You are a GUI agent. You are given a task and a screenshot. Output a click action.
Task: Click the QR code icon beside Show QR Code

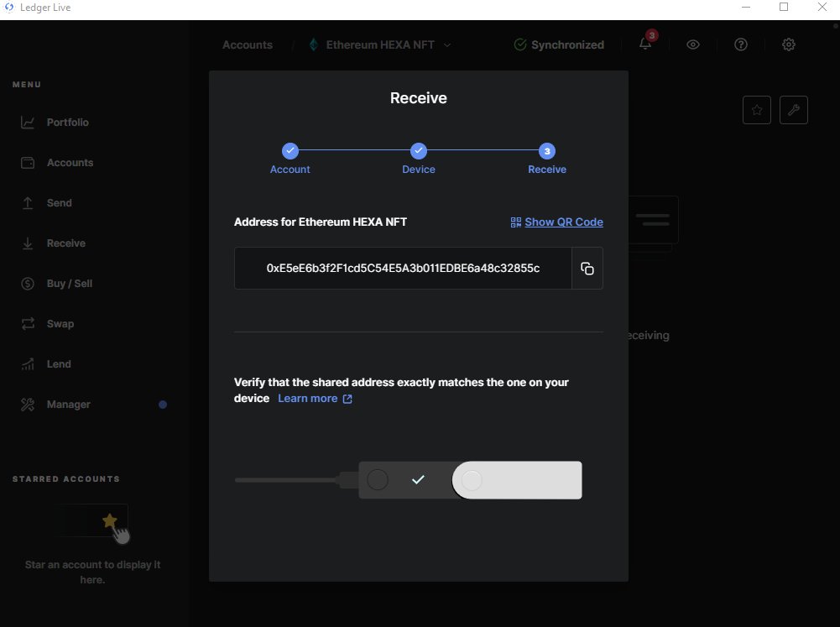[x=516, y=222]
